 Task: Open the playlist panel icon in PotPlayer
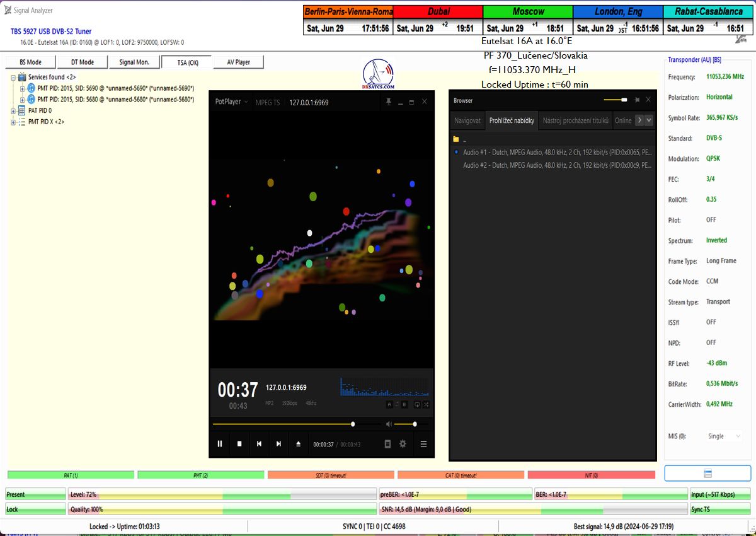387,444
